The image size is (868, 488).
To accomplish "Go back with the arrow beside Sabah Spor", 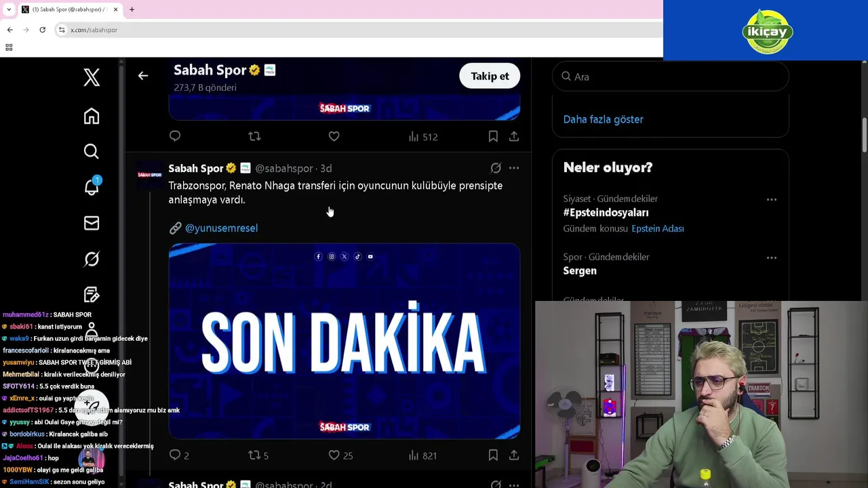I will [143, 76].
